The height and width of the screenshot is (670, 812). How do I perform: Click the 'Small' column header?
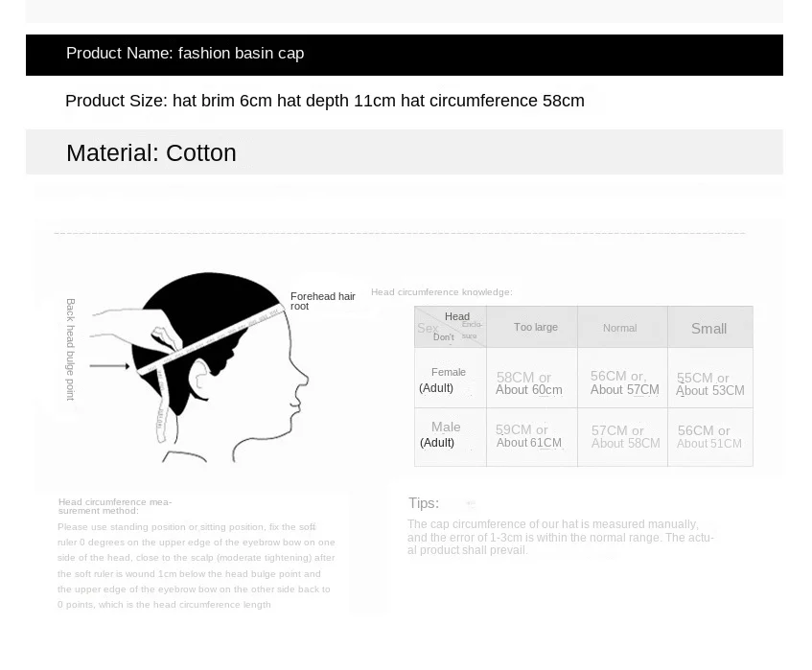[x=709, y=328]
